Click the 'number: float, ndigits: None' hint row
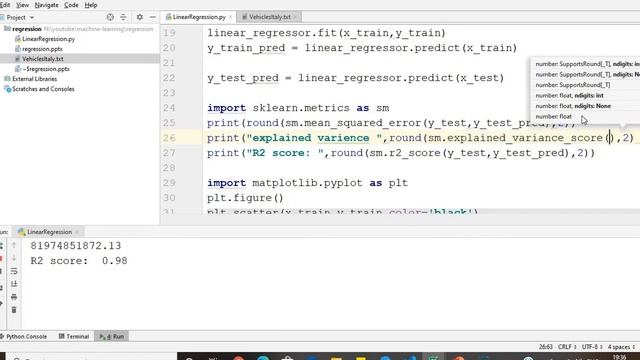Screen dimensions: 640x360 coord(573,106)
